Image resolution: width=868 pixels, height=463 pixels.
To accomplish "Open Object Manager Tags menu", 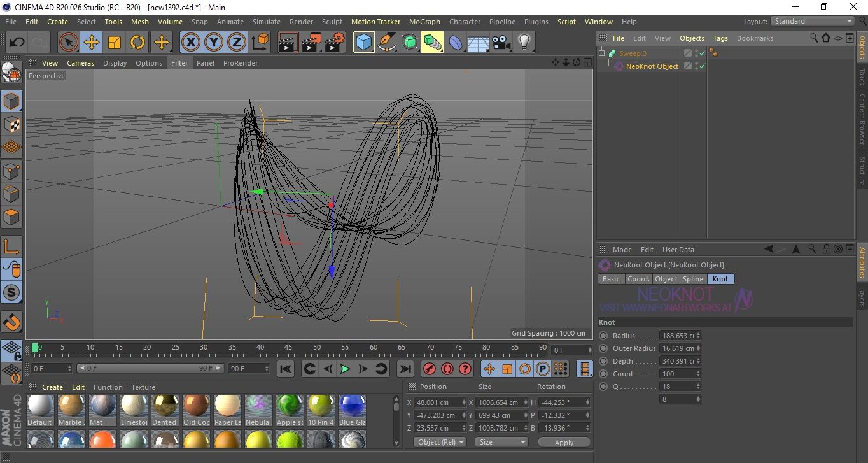I will tap(720, 38).
